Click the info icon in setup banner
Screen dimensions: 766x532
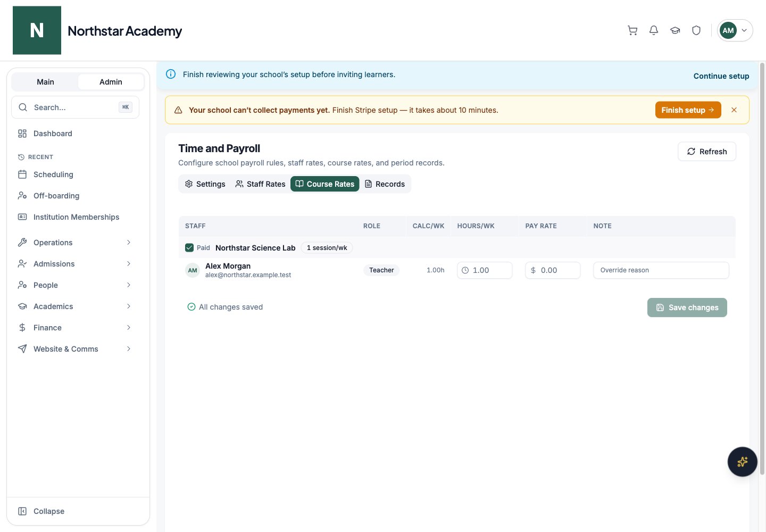tap(171, 74)
